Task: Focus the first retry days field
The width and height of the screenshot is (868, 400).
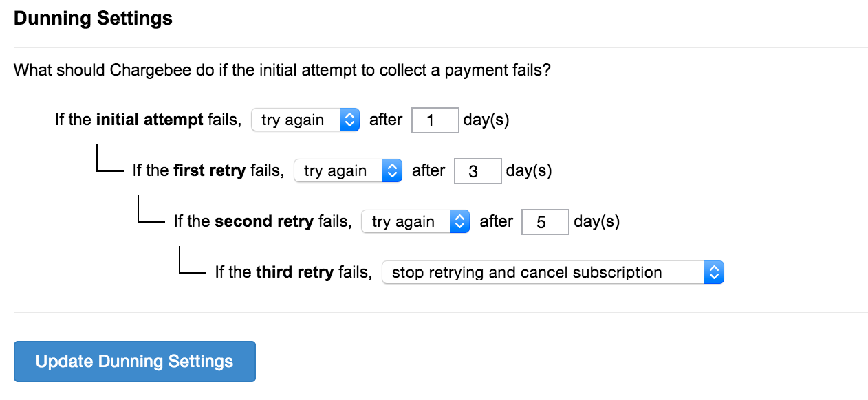Action: pyautogui.click(x=477, y=172)
